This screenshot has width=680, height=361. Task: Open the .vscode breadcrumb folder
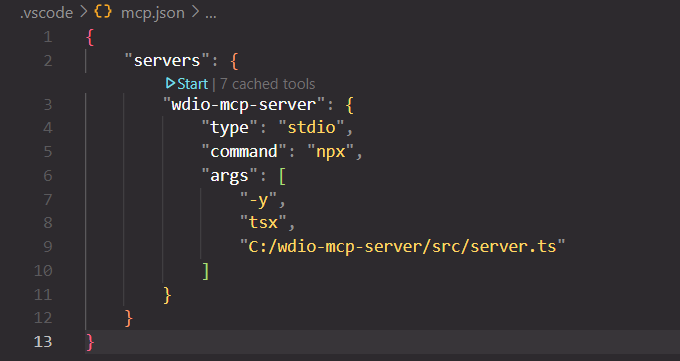click(x=46, y=13)
